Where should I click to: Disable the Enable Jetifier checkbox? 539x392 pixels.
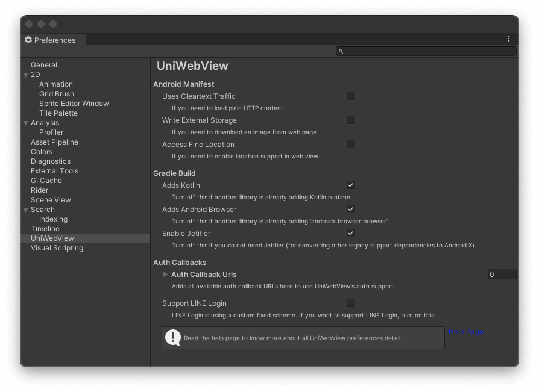tap(351, 233)
